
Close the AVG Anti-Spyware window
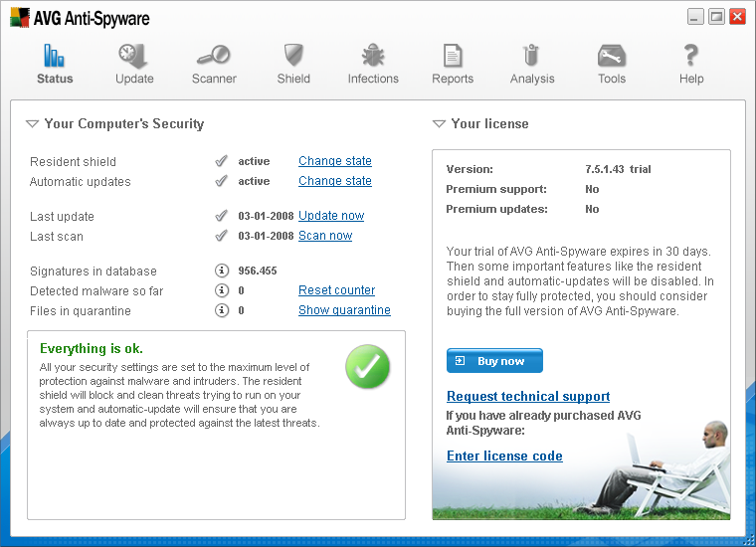pos(738,17)
